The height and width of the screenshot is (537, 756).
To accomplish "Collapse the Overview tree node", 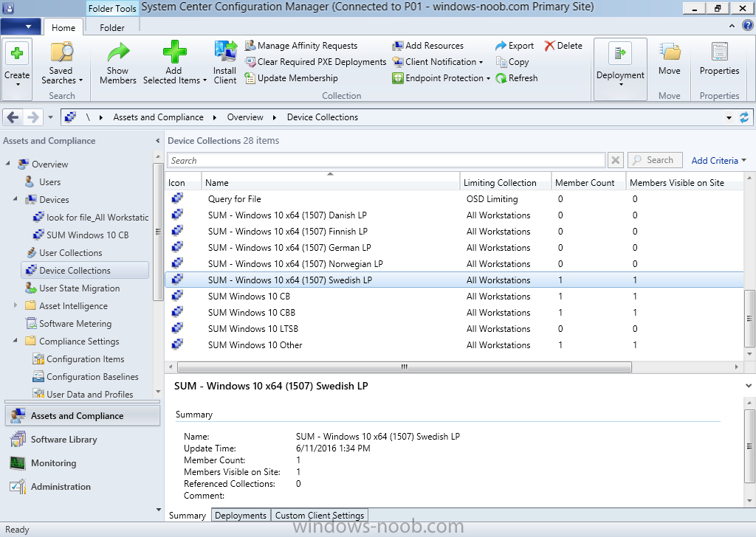I will click(x=8, y=164).
